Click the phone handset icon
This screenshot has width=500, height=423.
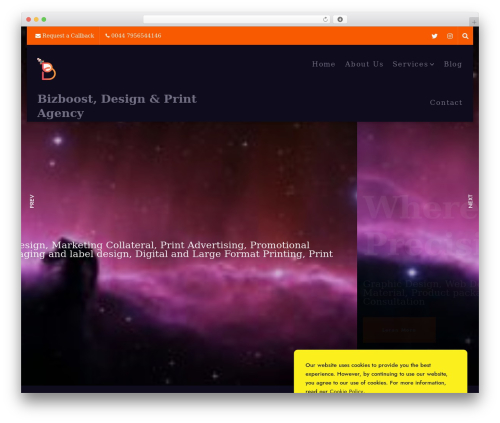107,36
